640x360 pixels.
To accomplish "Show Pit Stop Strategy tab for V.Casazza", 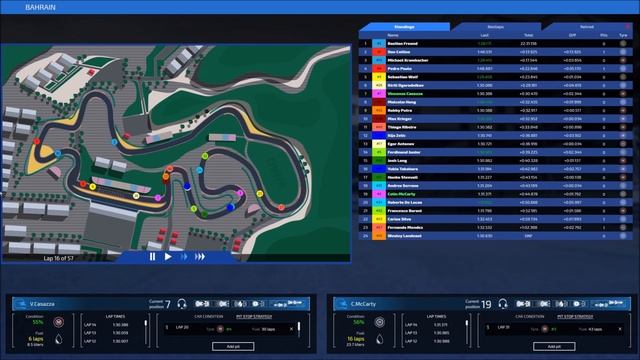I will [x=254, y=317].
